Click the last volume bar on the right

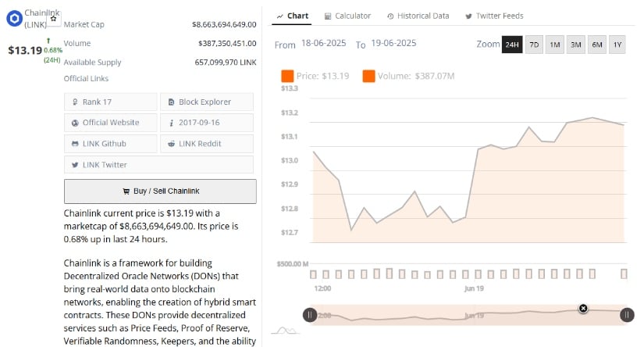(x=624, y=274)
